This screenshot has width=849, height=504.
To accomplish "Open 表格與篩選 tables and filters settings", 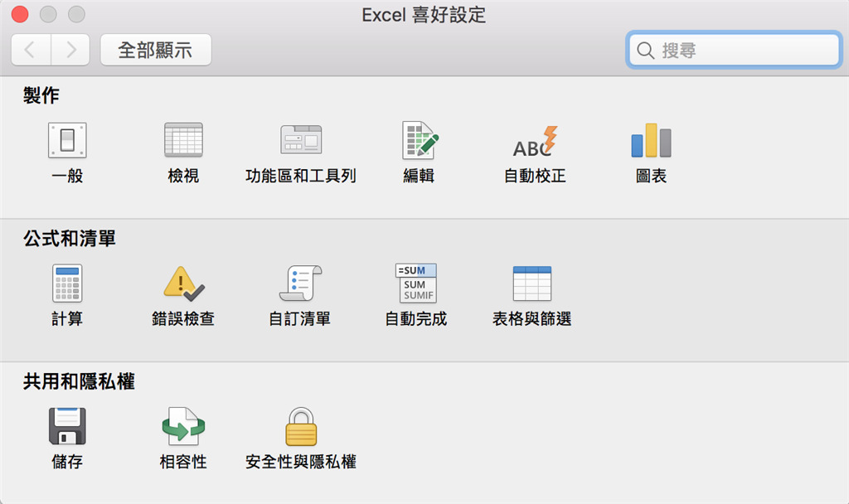I will point(531,296).
